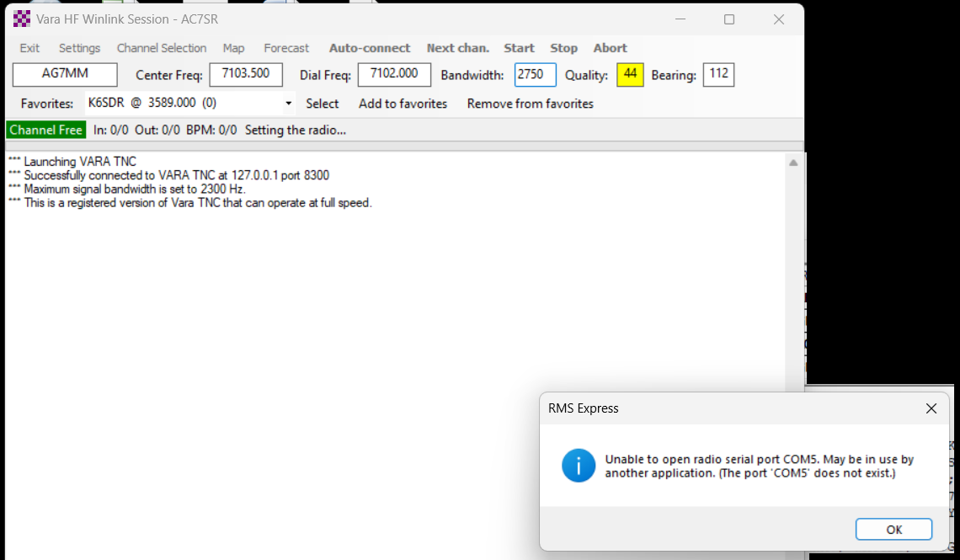This screenshot has height=560, width=960.
Task: Click the 'Maximum signal bandwidth' log line
Action: [126, 189]
